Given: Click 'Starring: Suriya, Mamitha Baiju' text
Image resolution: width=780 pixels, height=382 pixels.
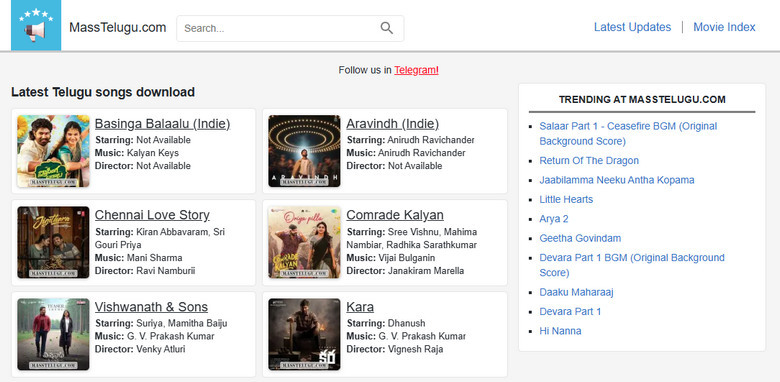Looking at the screenshot, I should 161,323.
